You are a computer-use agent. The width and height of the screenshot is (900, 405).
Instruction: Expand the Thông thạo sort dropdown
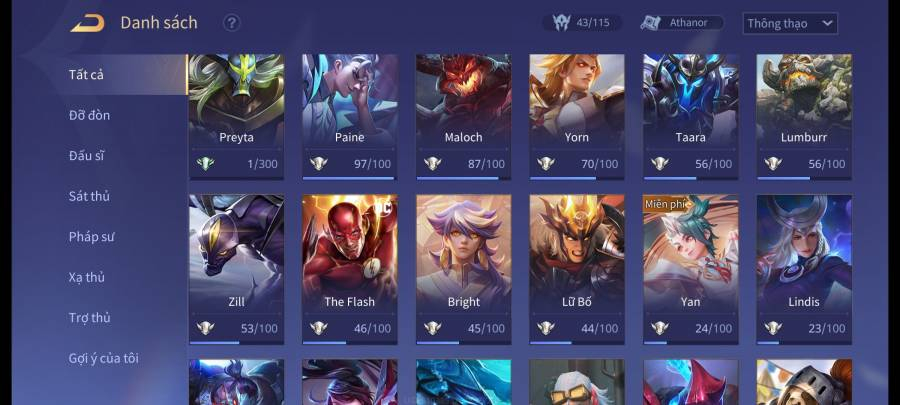click(790, 24)
